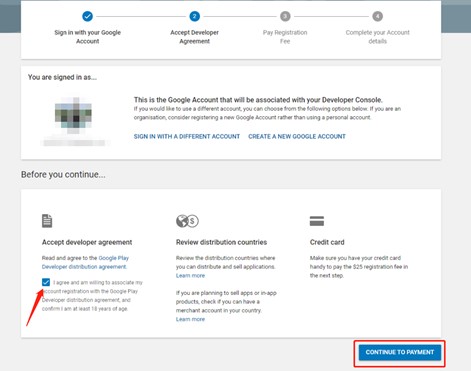Click the $25 registration fee description text
Viewport: 471px width, 371px height.
(x=359, y=267)
